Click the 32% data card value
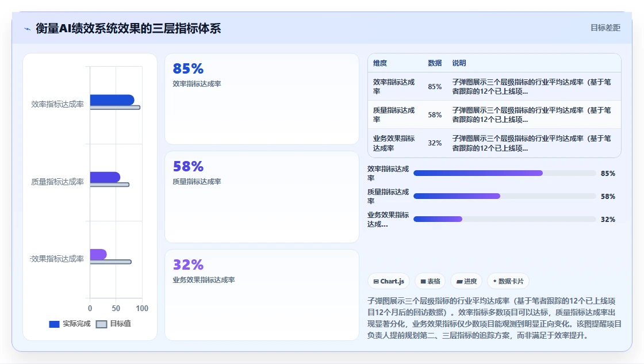The height and width of the screenshot is (364, 644). coord(188,265)
